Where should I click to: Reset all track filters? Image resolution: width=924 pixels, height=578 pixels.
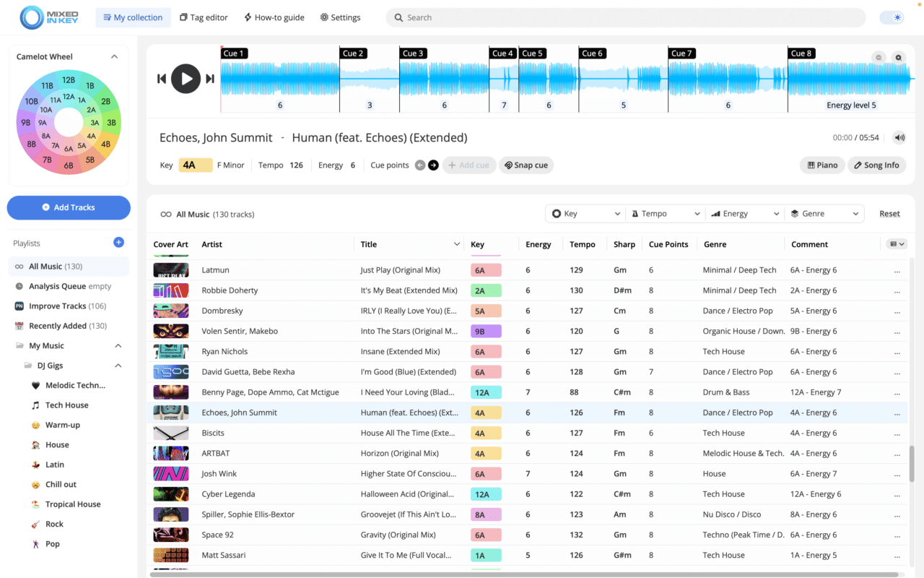click(x=889, y=213)
